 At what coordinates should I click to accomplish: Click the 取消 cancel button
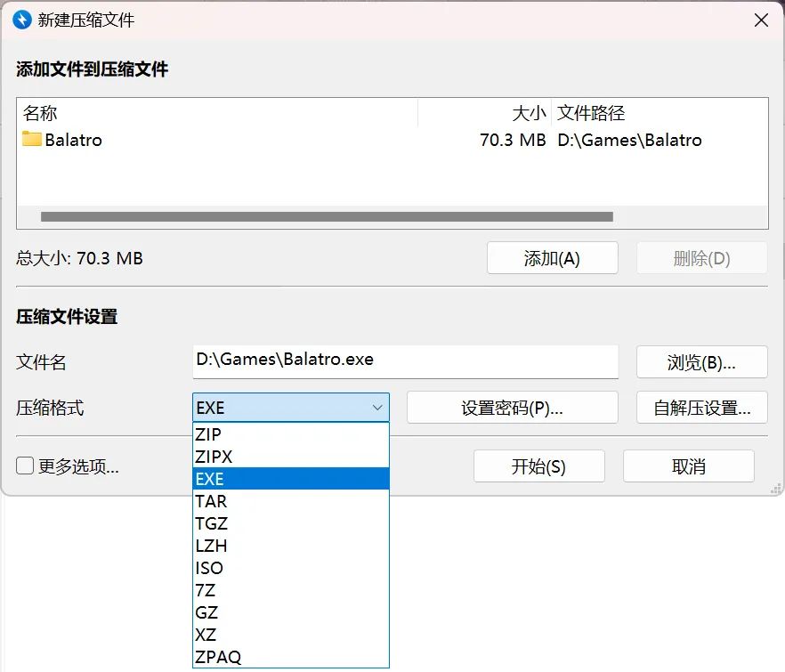(x=688, y=466)
